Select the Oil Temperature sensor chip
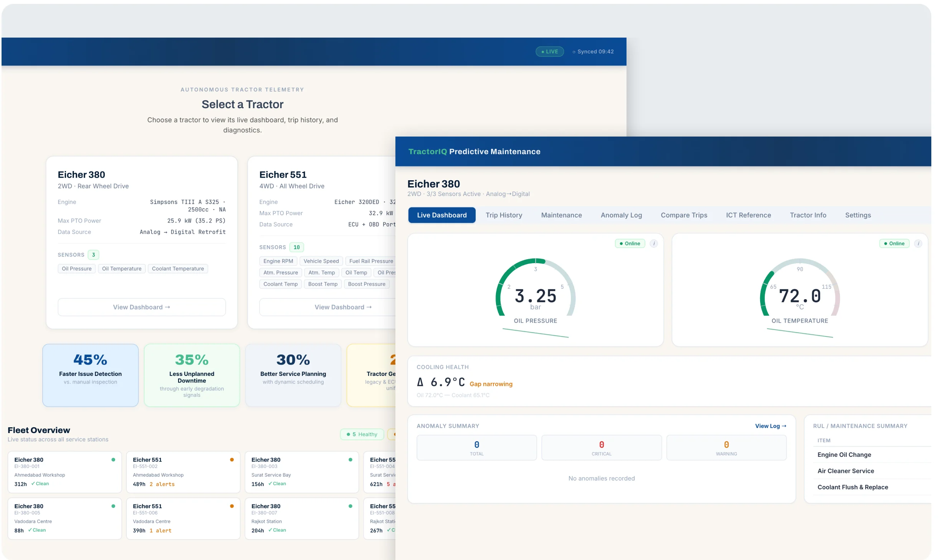Viewport: 939px width, 560px height. [122, 269]
